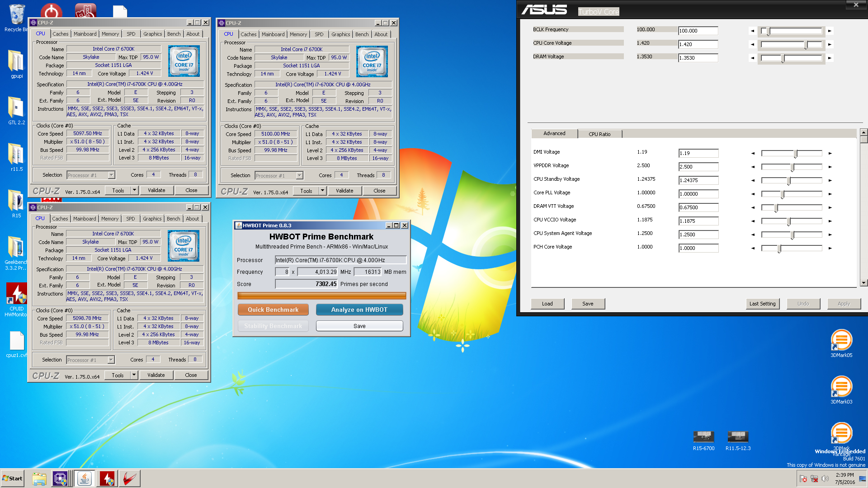
Task: Open Graphics tab in top-right CPU-Z
Action: 340,34
